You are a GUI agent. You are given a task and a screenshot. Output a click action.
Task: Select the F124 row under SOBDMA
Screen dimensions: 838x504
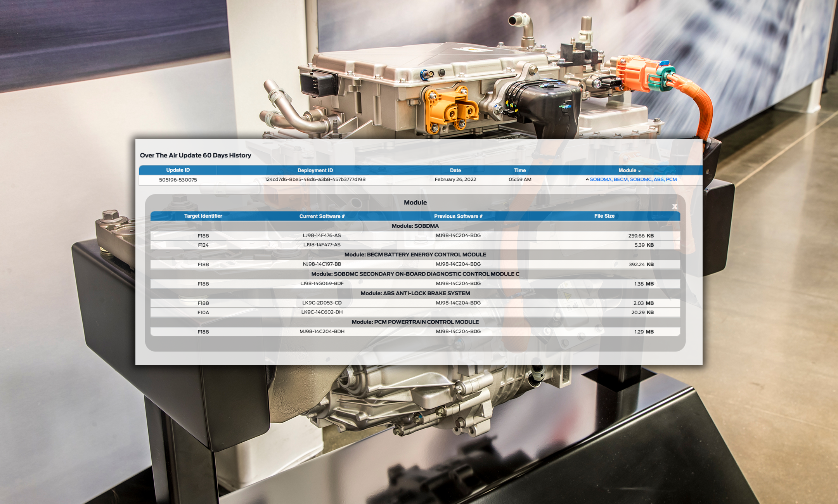(x=203, y=245)
